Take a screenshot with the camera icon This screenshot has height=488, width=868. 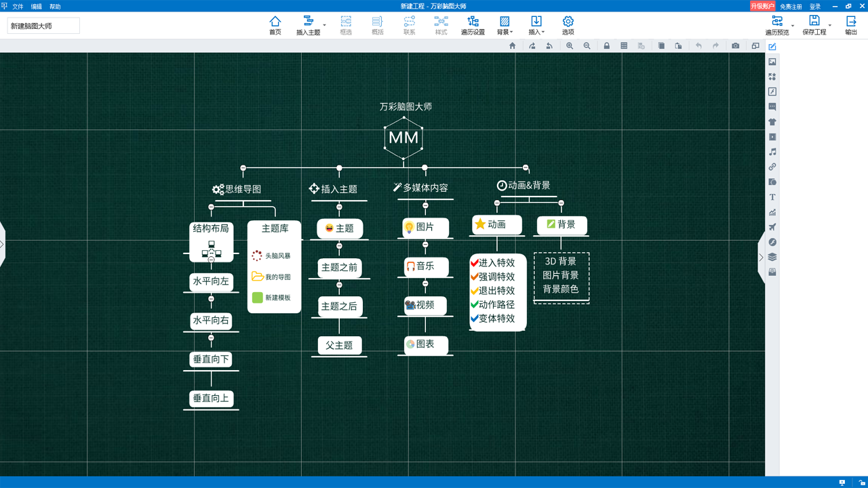(735, 46)
